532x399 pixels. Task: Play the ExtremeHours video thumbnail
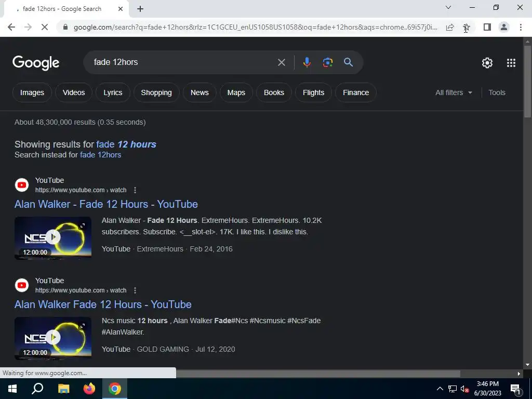coord(53,238)
